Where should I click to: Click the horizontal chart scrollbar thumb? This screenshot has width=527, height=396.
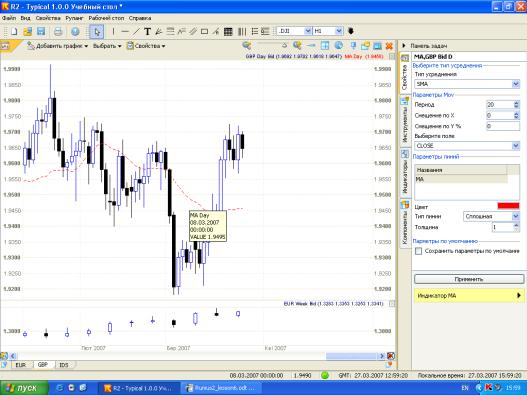[351, 356]
